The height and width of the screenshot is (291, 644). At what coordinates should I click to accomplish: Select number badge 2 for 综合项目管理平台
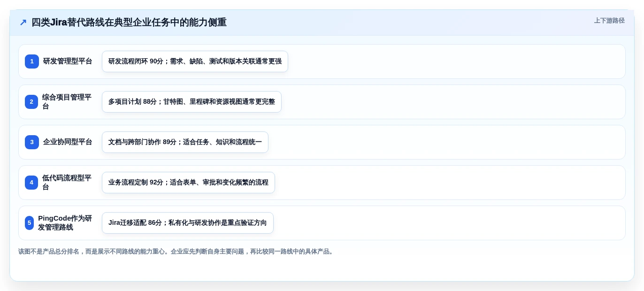[x=31, y=102]
